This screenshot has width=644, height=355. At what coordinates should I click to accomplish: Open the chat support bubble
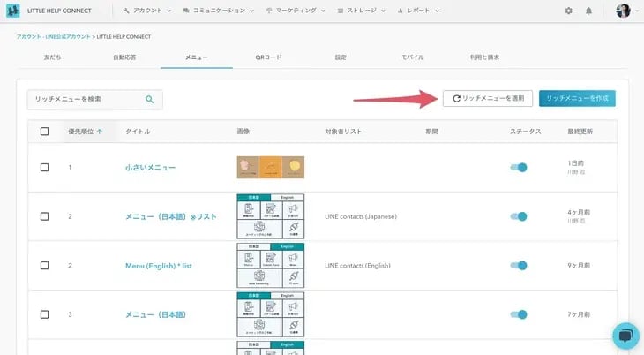(625, 336)
